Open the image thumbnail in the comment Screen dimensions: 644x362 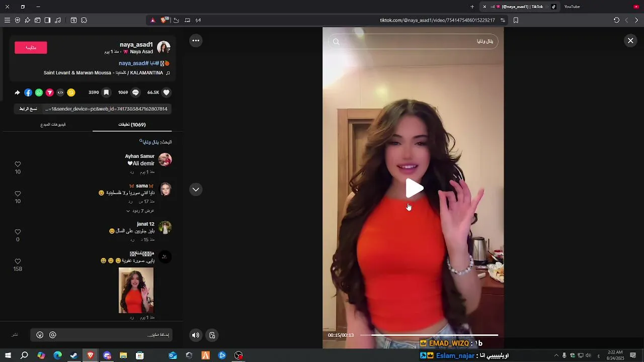coord(136,290)
